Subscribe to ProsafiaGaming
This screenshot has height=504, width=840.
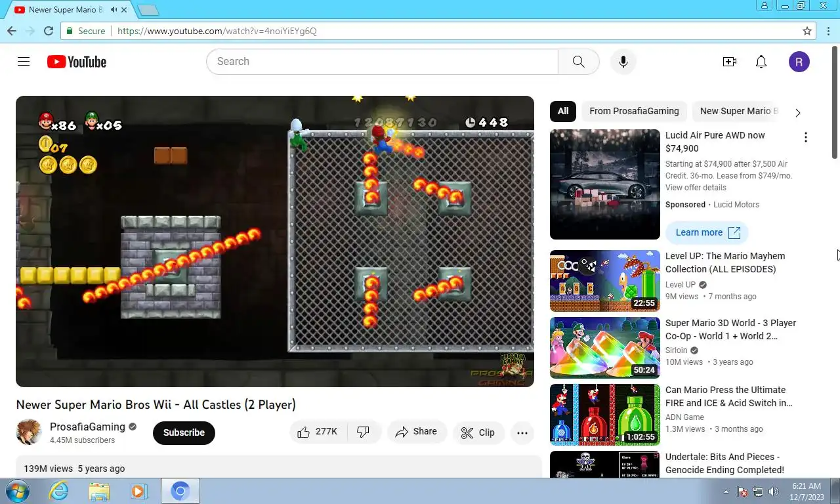pos(184,432)
